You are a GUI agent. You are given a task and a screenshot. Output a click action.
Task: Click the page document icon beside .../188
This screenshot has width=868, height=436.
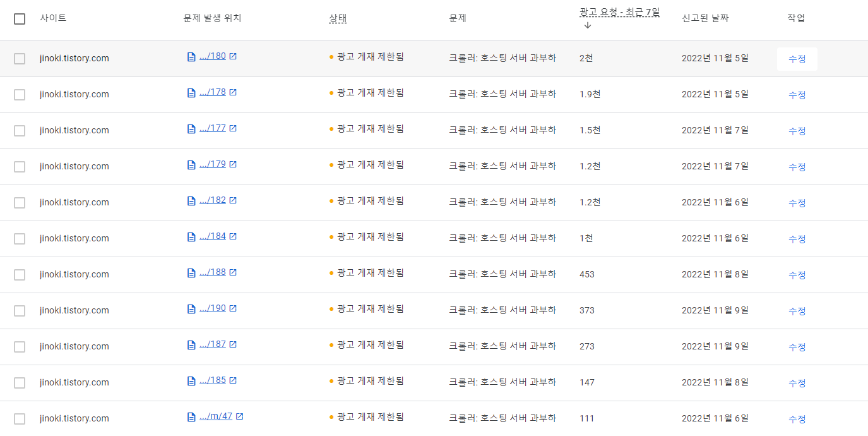(191, 273)
